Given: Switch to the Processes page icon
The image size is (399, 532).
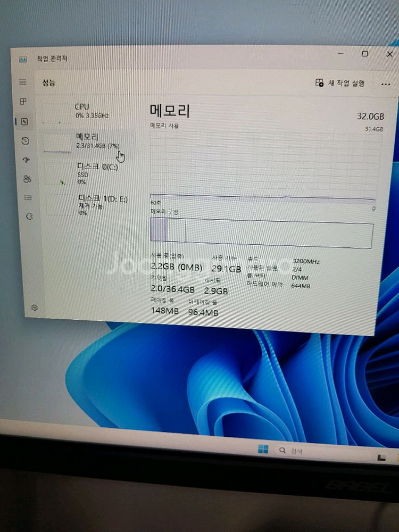Looking at the screenshot, I should point(23,102).
